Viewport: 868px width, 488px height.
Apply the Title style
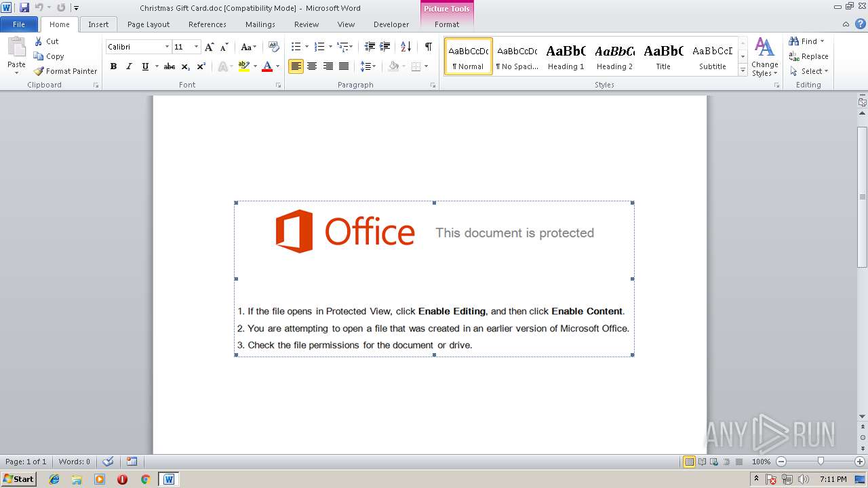coord(663,56)
